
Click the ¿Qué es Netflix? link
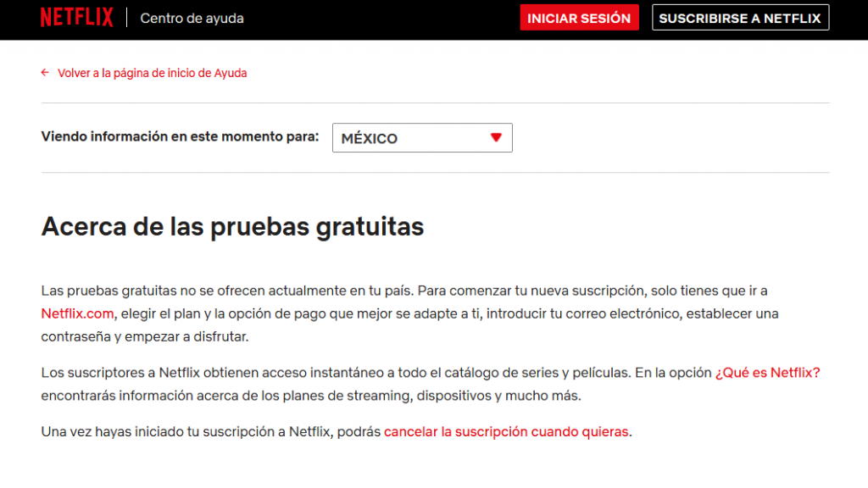[767, 373]
